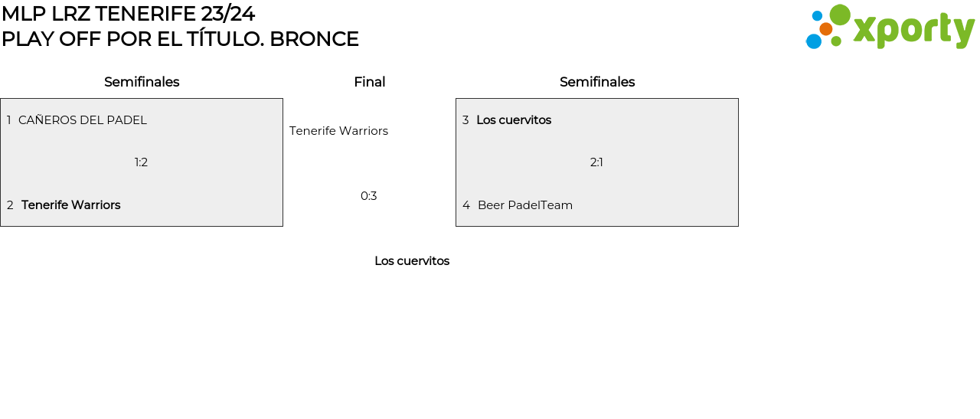Image resolution: width=980 pixels, height=419 pixels.
Task: Click seed number 3 beside Los cuervitos
Action: 465,120
